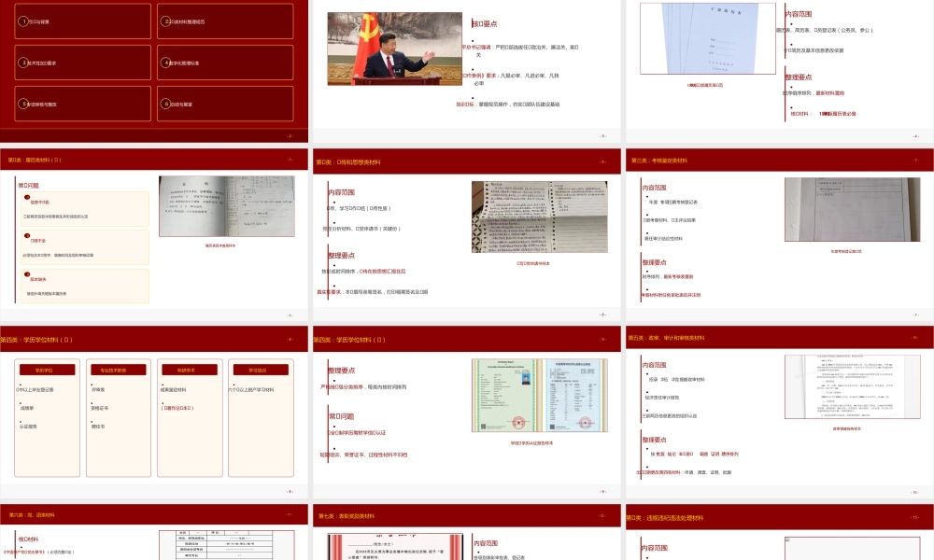Click the 学习培训 card header
The height and width of the screenshot is (560, 934).
pos(259,370)
